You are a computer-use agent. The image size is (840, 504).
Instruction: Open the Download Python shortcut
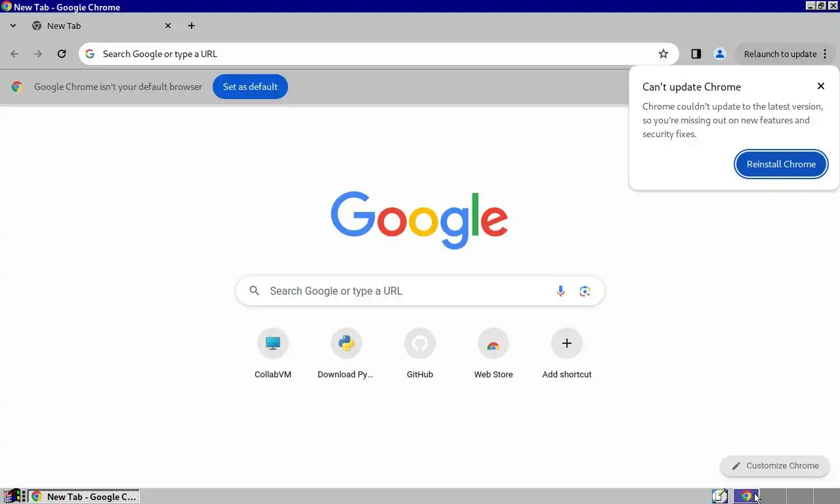(x=346, y=354)
